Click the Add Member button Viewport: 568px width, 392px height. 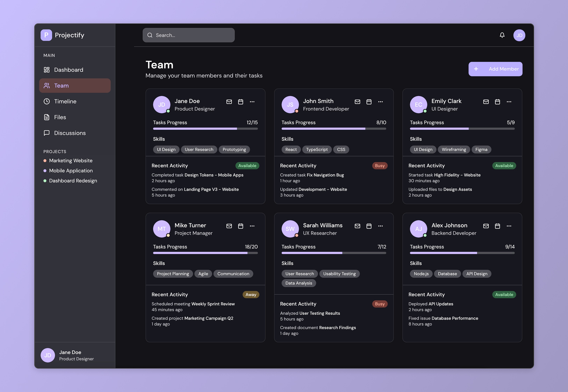[495, 69]
